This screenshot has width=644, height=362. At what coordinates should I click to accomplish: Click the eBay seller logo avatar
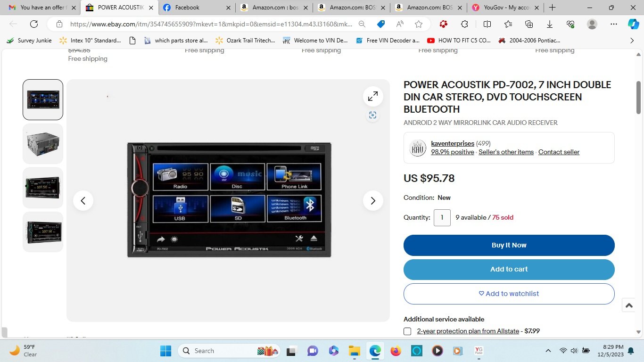point(418,148)
